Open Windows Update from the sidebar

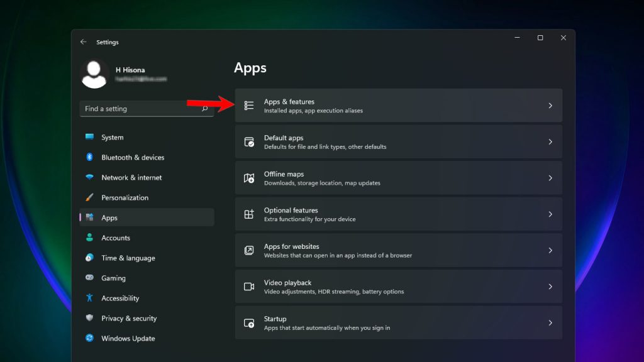tap(147, 338)
